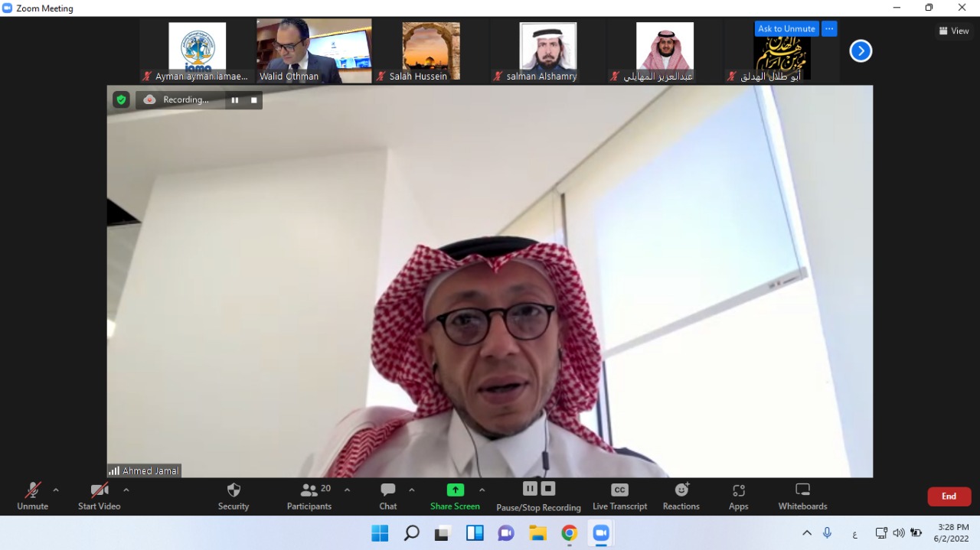The height and width of the screenshot is (550, 980).
Task: Select عبدالعزيز المهايلي participant thumbnail
Action: [x=665, y=52]
